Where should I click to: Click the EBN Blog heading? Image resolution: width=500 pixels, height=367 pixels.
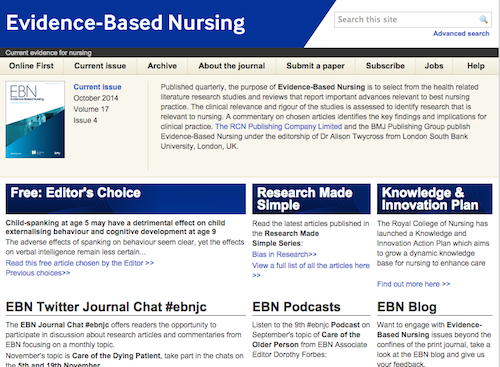point(407,307)
